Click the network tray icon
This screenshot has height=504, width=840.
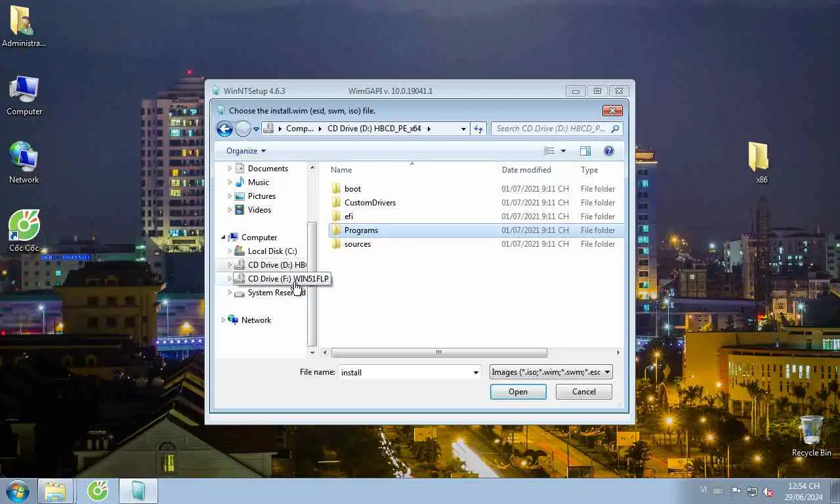click(751, 491)
